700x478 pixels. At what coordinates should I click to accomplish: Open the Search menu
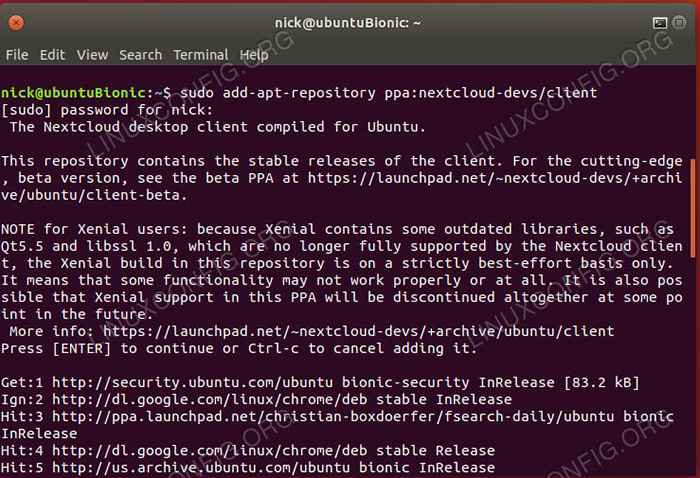[140, 55]
